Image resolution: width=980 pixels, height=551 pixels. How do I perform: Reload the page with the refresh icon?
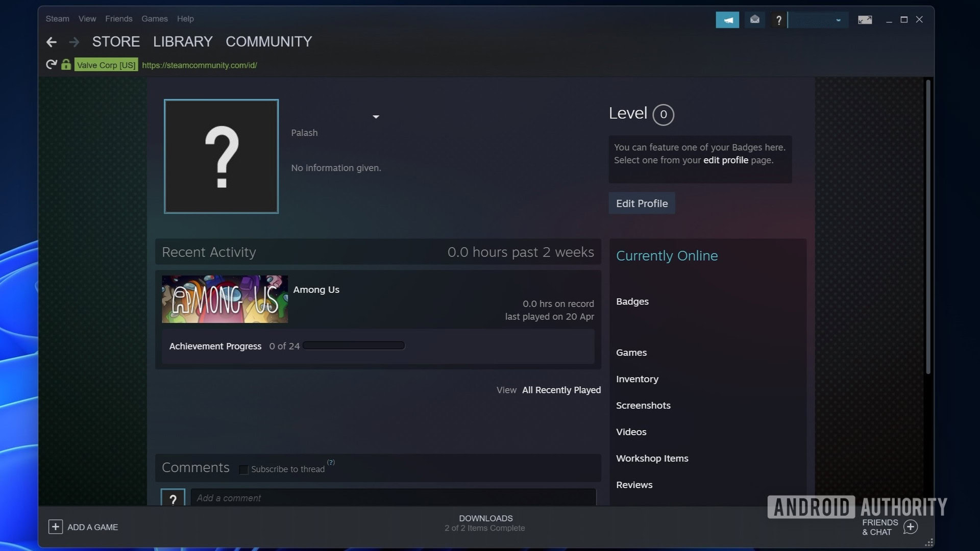point(51,65)
